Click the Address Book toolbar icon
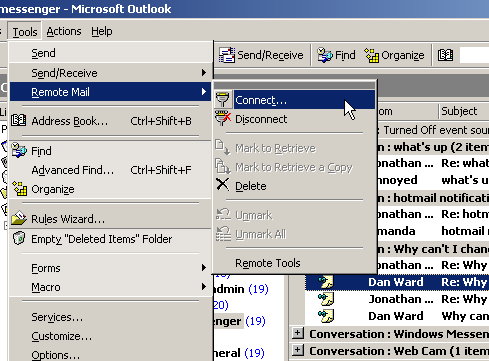The height and width of the screenshot is (361, 489). [x=445, y=55]
